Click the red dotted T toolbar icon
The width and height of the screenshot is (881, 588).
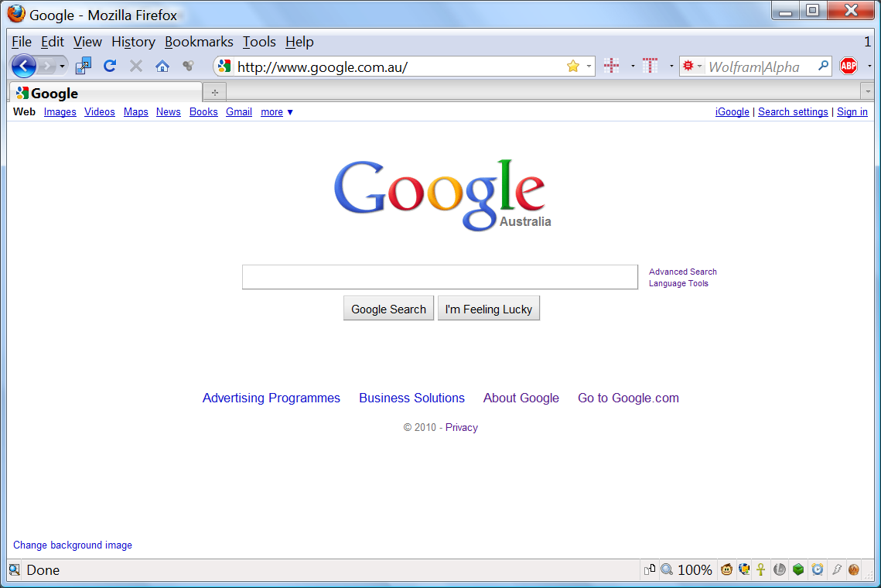pyautogui.click(x=650, y=66)
